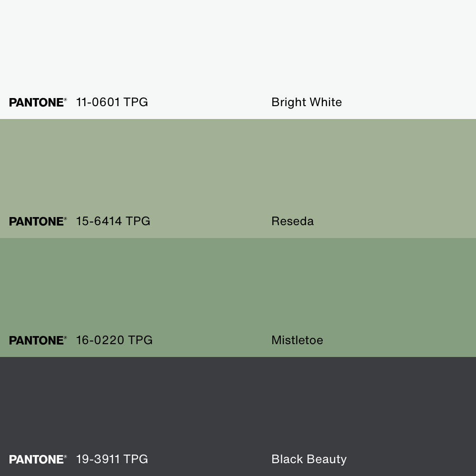Select the "Black Beauty" name text
This screenshot has width=476, height=476.
click(x=309, y=459)
